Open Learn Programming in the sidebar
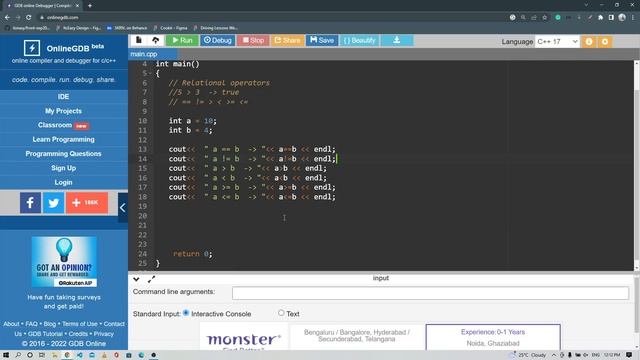The image size is (640, 360). 63,139
